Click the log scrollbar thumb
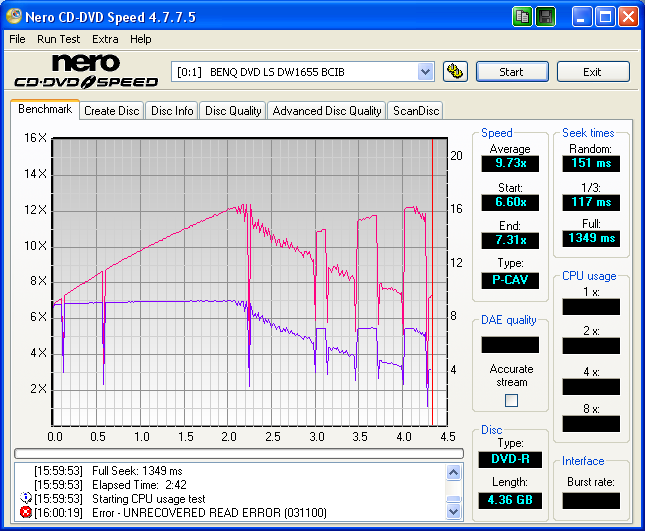This screenshot has height=531, width=645. coord(454,499)
